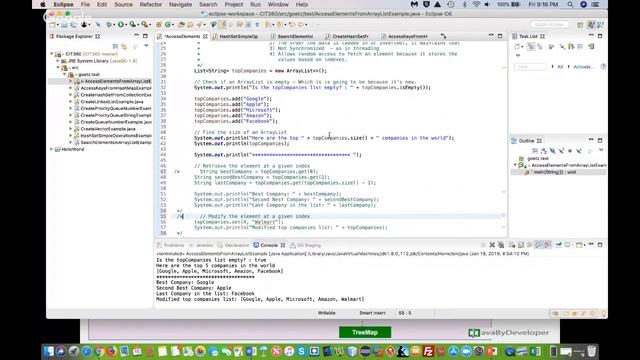Show the hidden editor tabs list
Screen dimensions: 640x360
click(x=443, y=36)
